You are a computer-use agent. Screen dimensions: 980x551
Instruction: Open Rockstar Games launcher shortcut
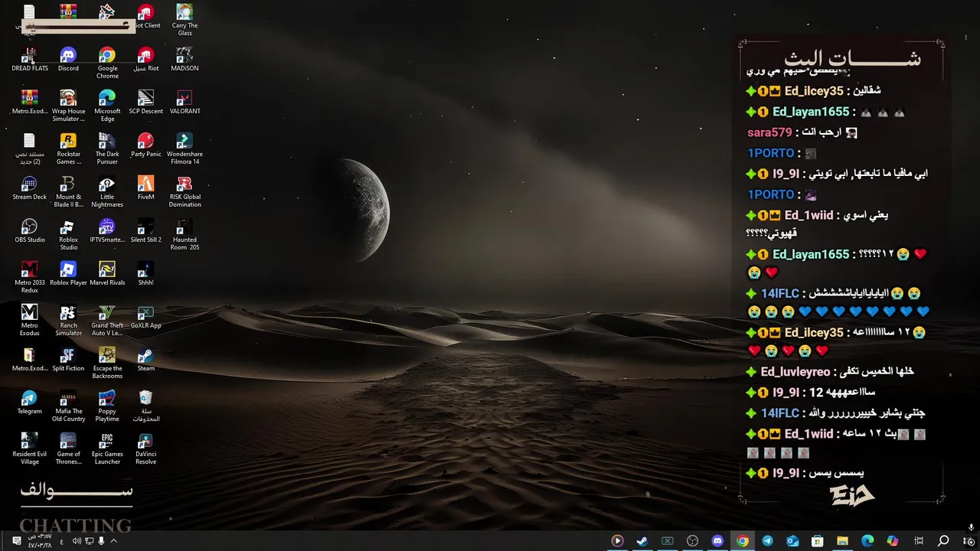pos(68,149)
